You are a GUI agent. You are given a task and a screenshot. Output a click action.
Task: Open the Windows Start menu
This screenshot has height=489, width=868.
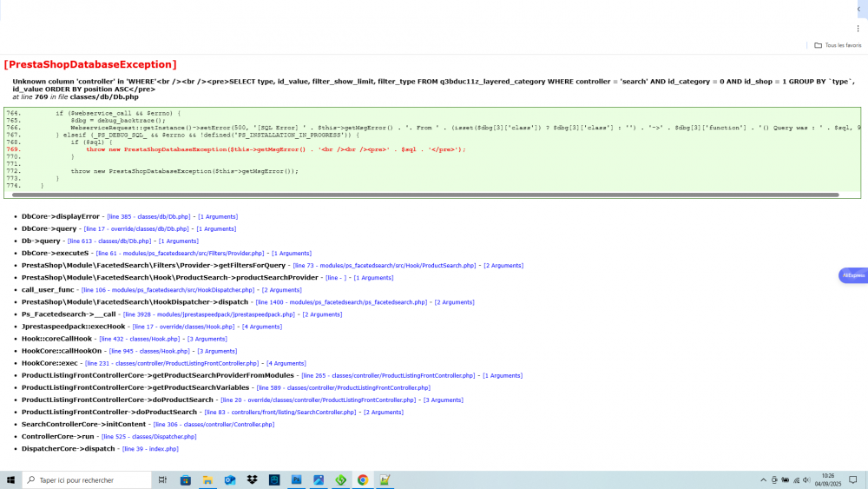pos(10,480)
